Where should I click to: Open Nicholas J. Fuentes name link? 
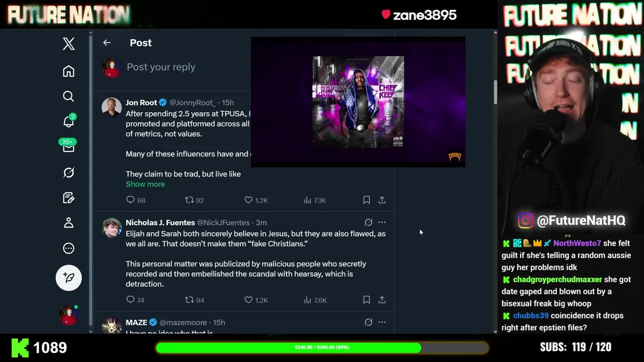coord(160,223)
